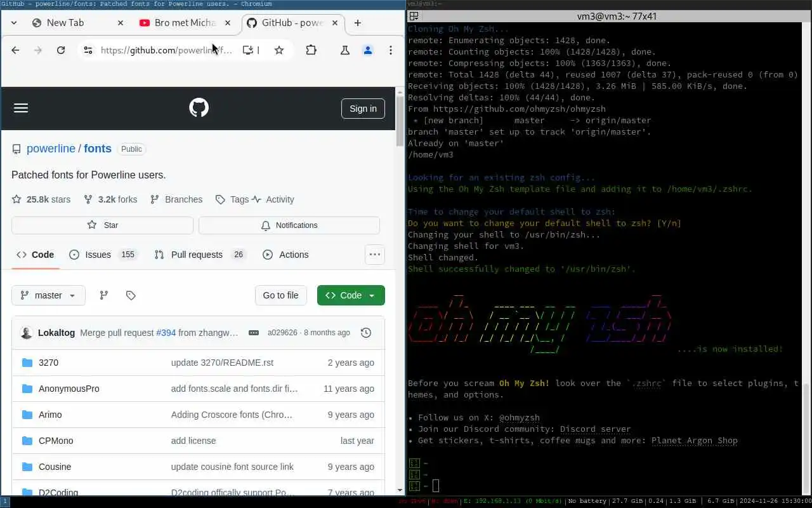The width and height of the screenshot is (812, 508).
Task: Open 'add license' commit message
Action: pyautogui.click(x=193, y=441)
